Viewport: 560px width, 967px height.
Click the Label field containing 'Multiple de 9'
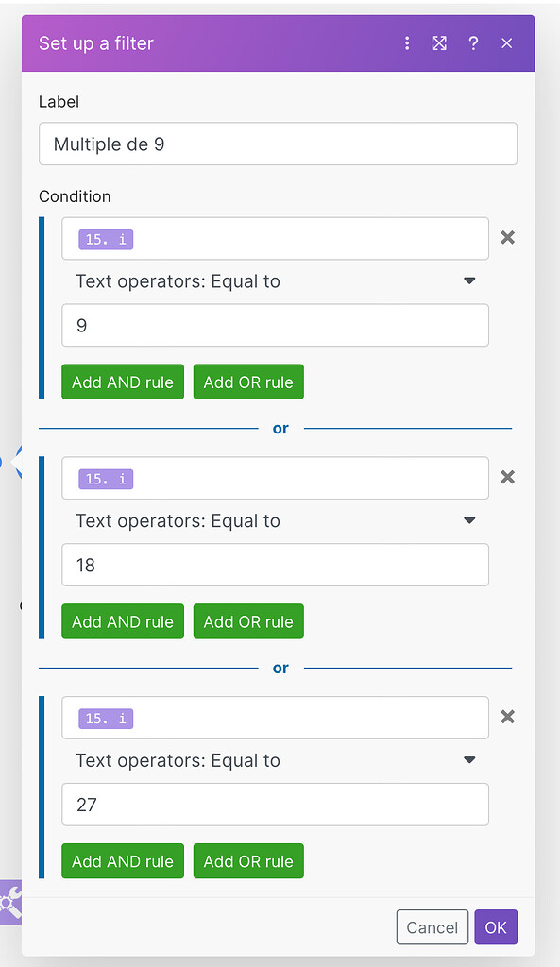pyautogui.click(x=278, y=144)
